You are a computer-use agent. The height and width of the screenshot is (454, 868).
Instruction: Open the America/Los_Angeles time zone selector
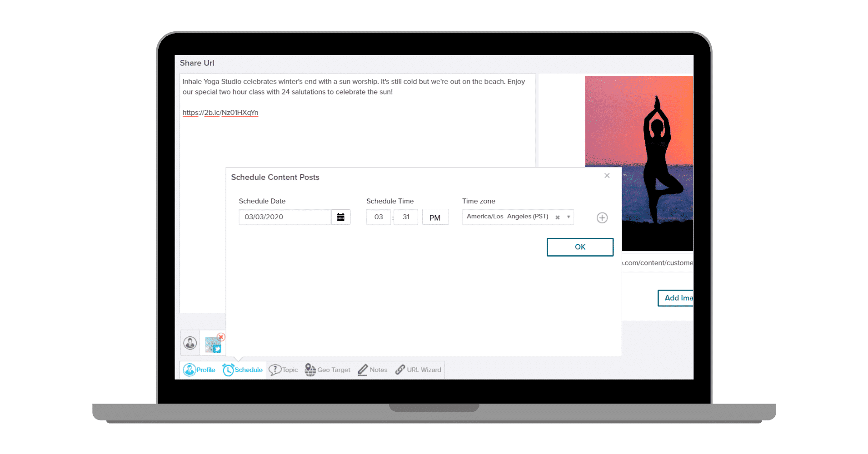pyautogui.click(x=507, y=217)
